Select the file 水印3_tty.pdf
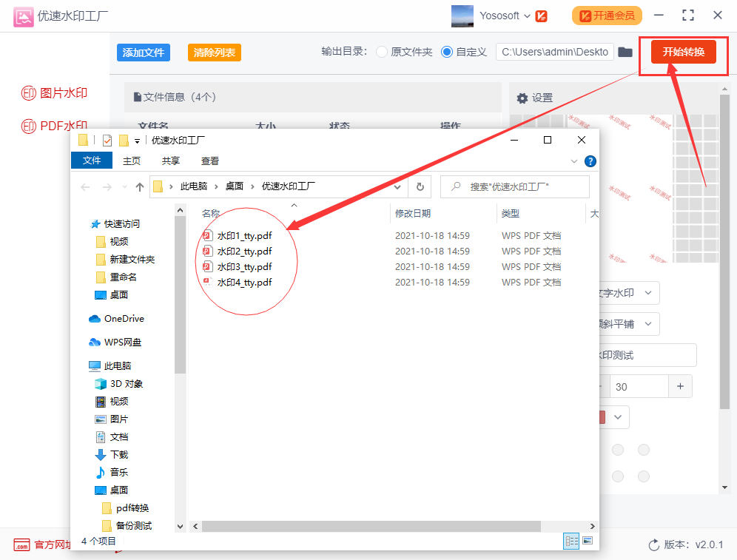The height and width of the screenshot is (560, 737). [x=238, y=266]
